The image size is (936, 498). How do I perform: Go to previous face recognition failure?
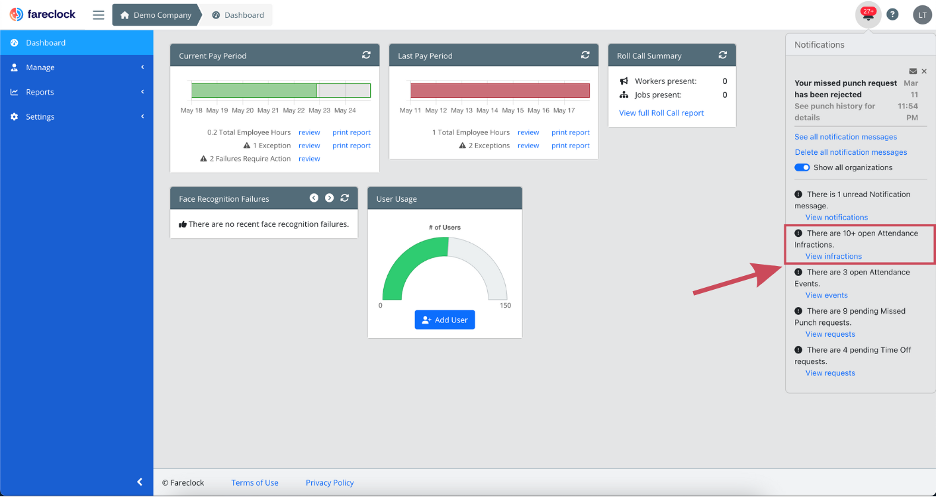point(314,198)
